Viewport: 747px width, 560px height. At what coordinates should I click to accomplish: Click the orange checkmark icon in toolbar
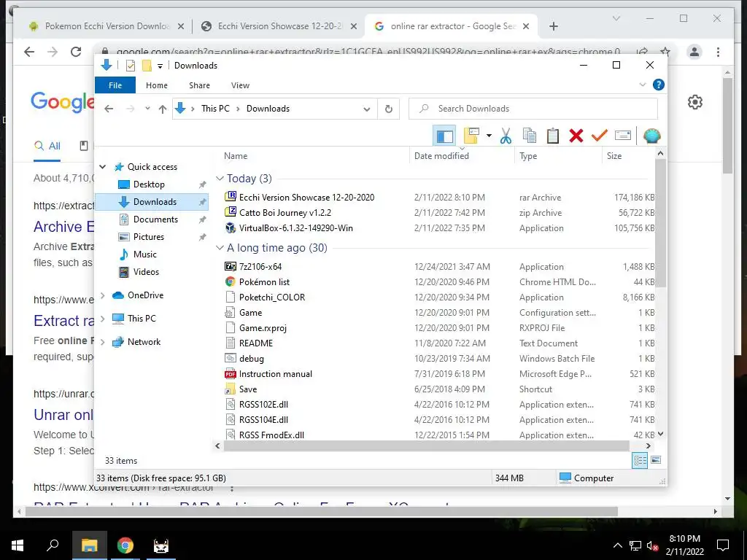coord(600,136)
